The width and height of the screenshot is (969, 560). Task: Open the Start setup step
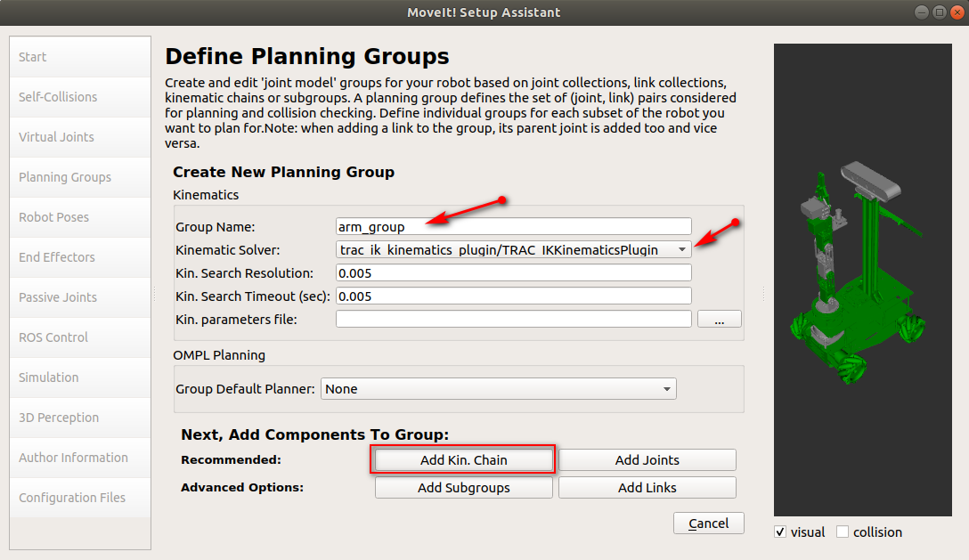coord(80,57)
